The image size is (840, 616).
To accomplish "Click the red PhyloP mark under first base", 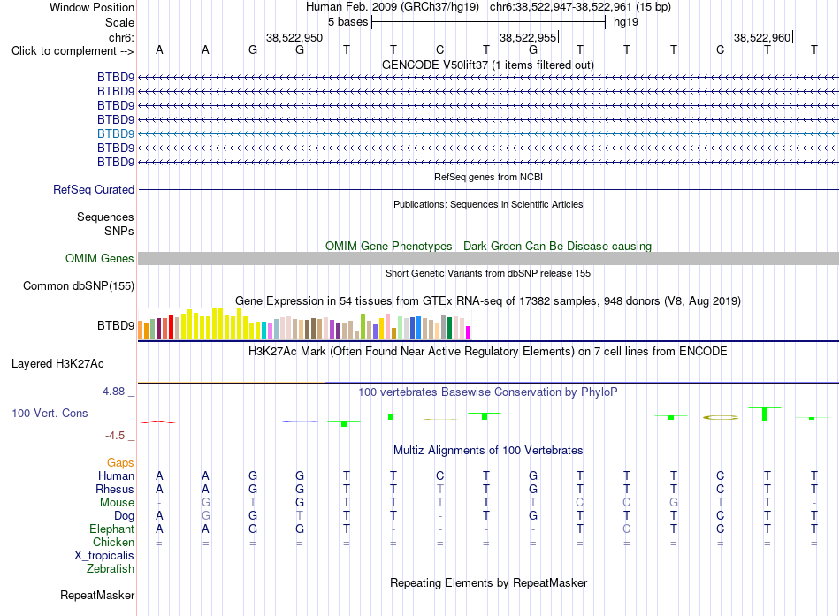I will coord(158,422).
